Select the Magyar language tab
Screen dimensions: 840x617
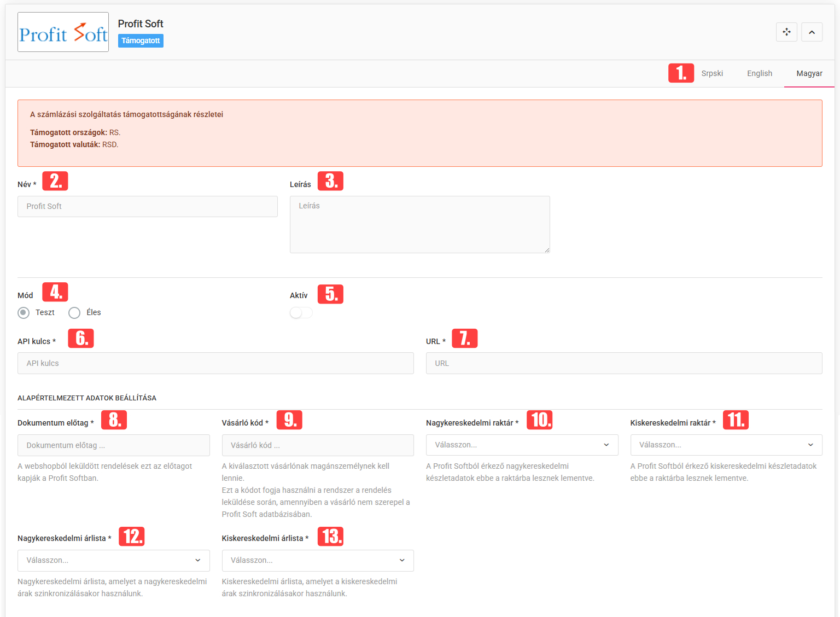809,73
